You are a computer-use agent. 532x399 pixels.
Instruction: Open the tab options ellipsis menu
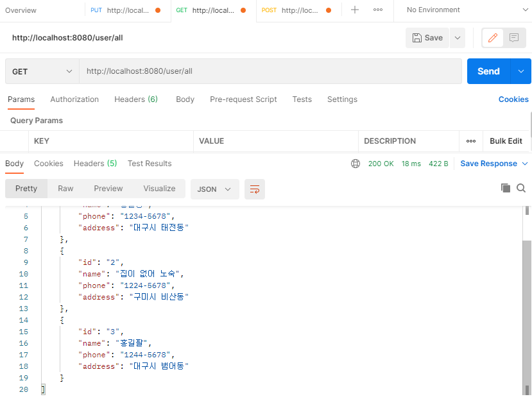coord(377,10)
